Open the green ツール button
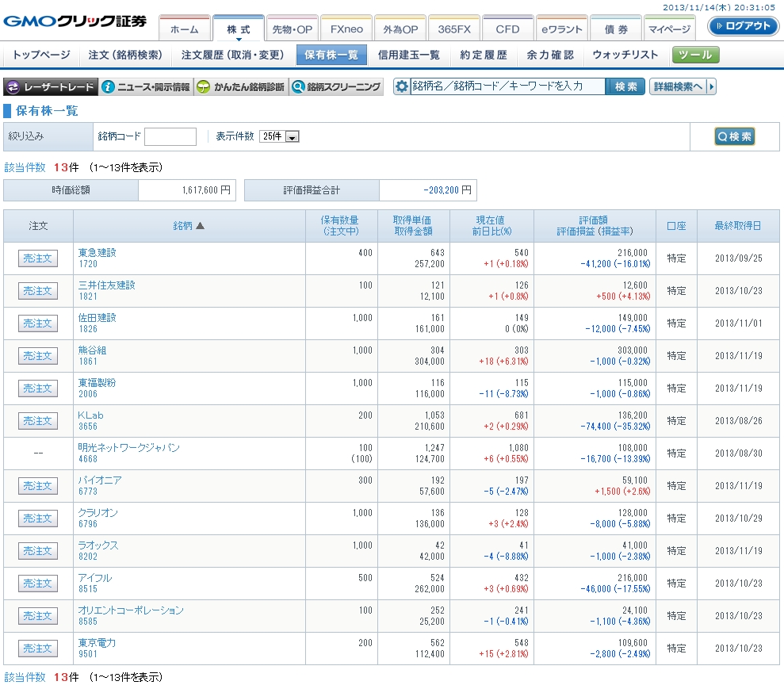Image resolution: width=784 pixels, height=685 pixels. pyautogui.click(x=696, y=55)
